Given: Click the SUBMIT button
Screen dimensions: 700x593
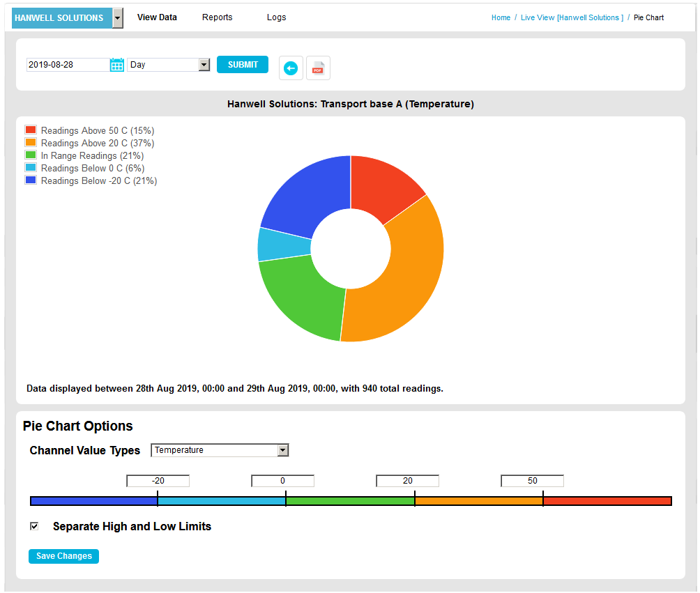Looking at the screenshot, I should click(243, 65).
